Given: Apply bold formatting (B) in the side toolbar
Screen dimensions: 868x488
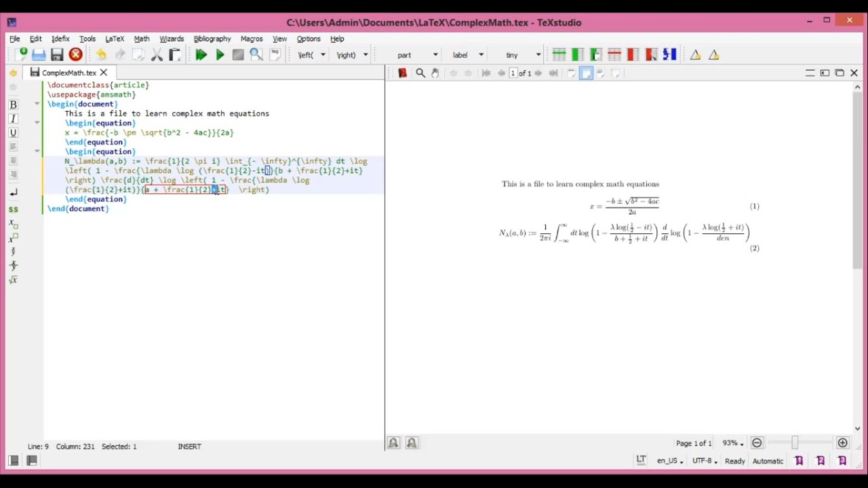Looking at the screenshot, I should (13, 104).
